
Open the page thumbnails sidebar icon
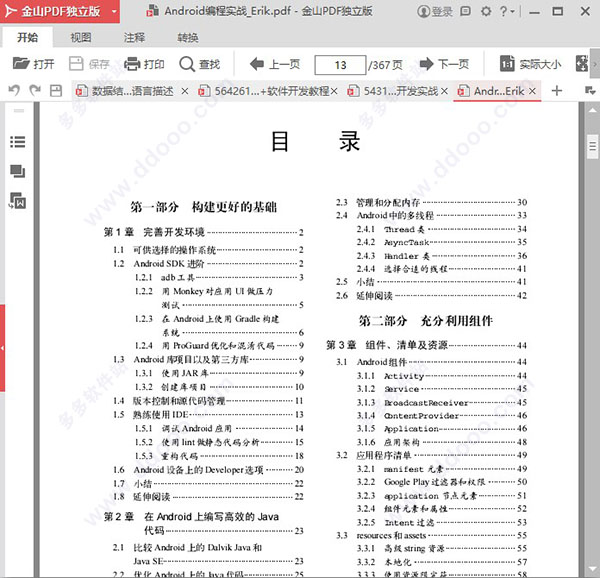(18, 171)
